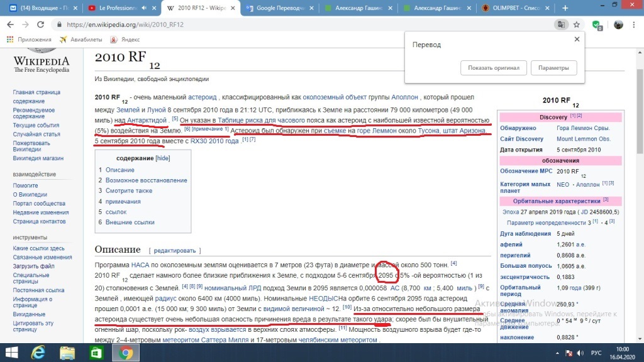
Task: Open the околоземный объект link
Action: [x=335, y=97]
